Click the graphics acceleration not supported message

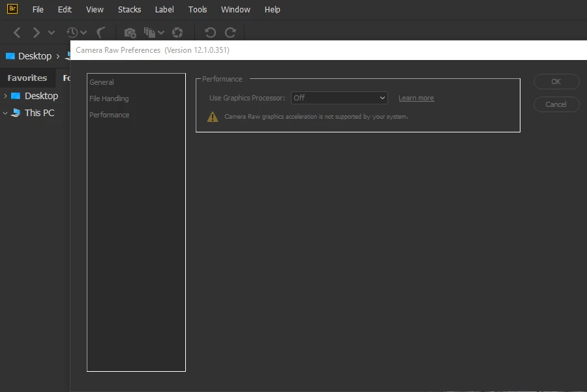click(316, 117)
